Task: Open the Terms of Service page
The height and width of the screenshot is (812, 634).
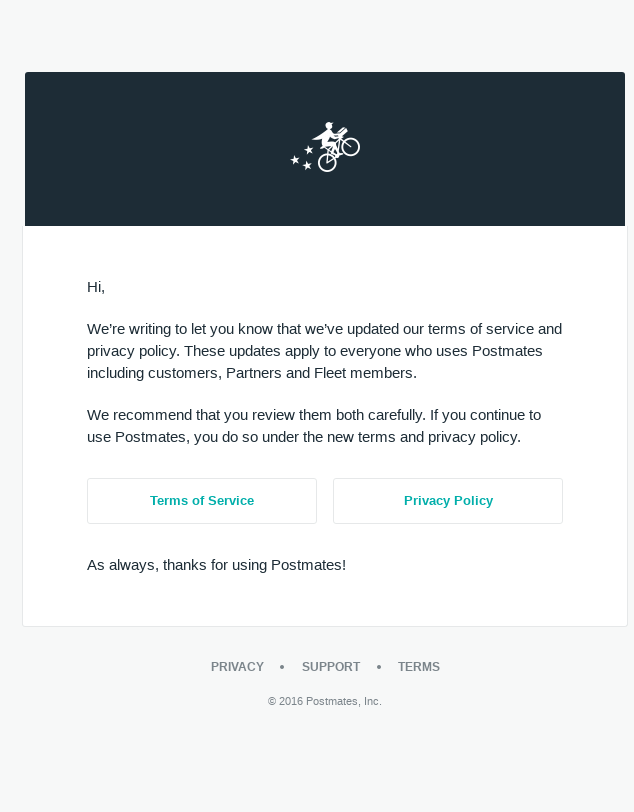Action: tap(202, 500)
